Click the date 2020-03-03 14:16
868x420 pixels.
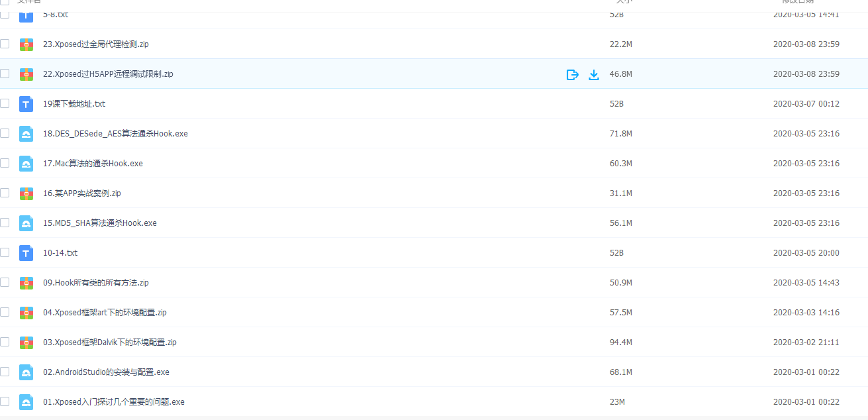tap(806, 313)
